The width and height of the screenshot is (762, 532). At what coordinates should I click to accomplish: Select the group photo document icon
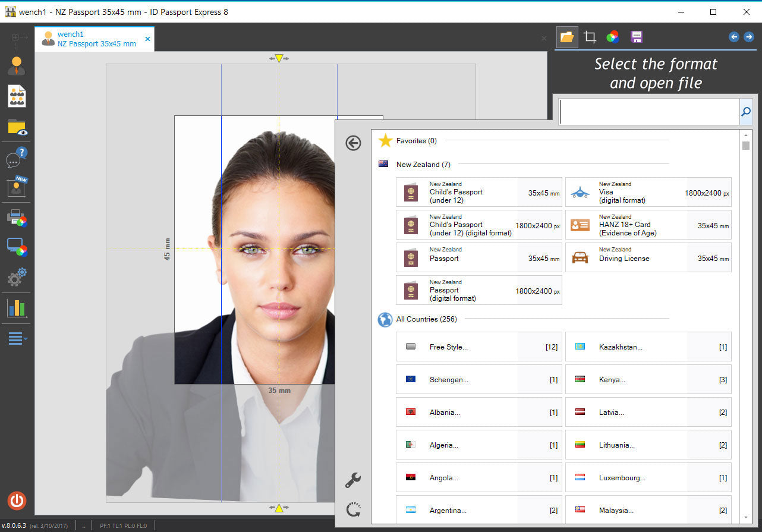point(17,96)
